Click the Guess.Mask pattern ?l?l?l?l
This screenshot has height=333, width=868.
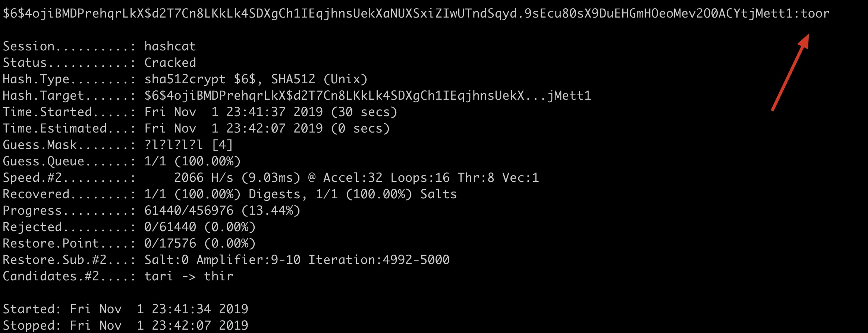point(174,144)
